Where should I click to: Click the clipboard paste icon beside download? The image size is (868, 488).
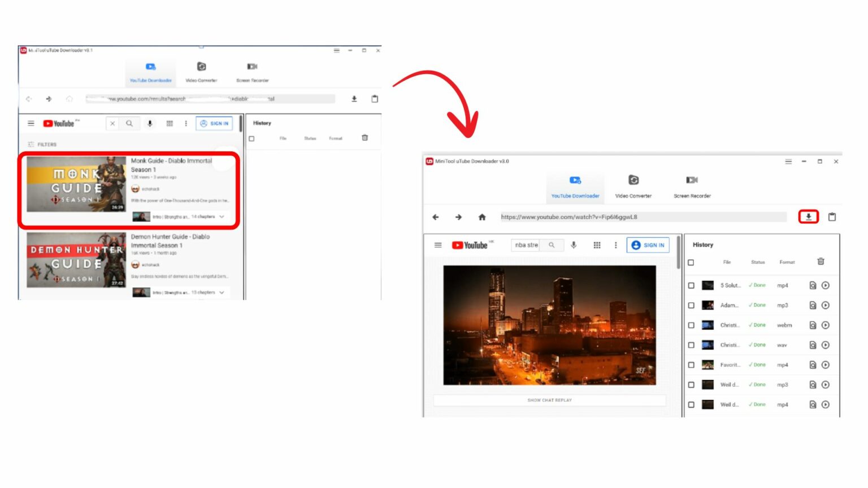tap(832, 216)
